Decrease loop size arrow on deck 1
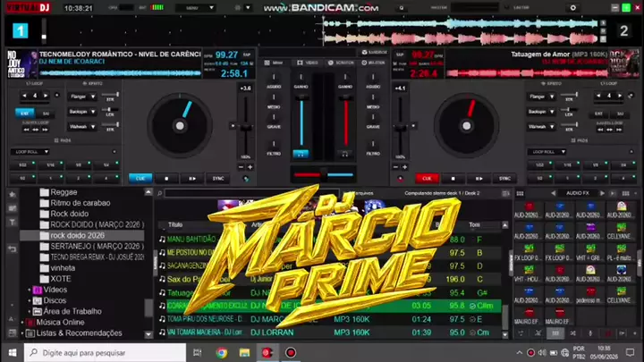The width and height of the screenshot is (644, 362). (24, 96)
